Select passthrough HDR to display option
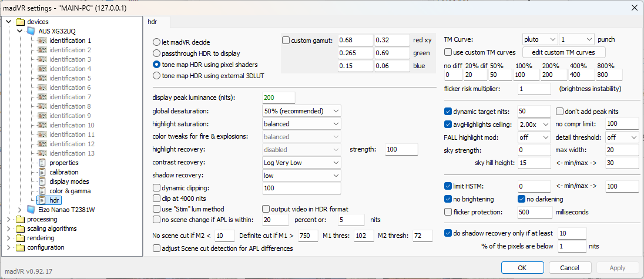644x279 pixels. pos(156,53)
